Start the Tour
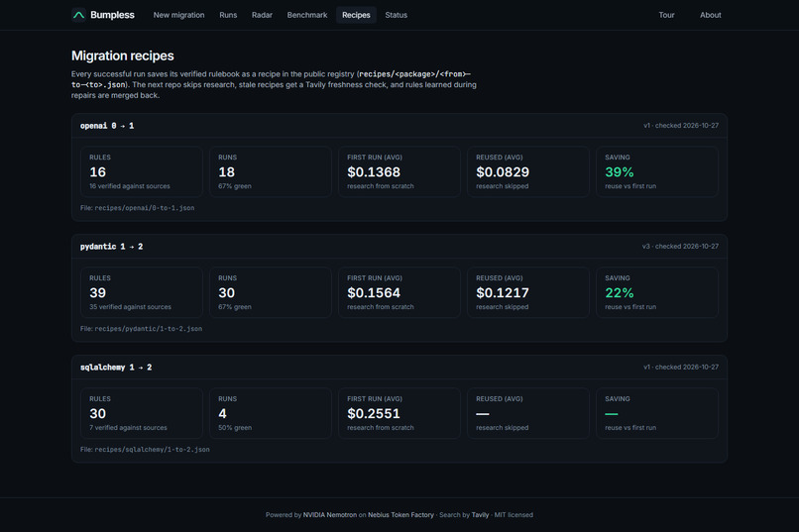Screen dimensions: 799x532 [666, 15]
